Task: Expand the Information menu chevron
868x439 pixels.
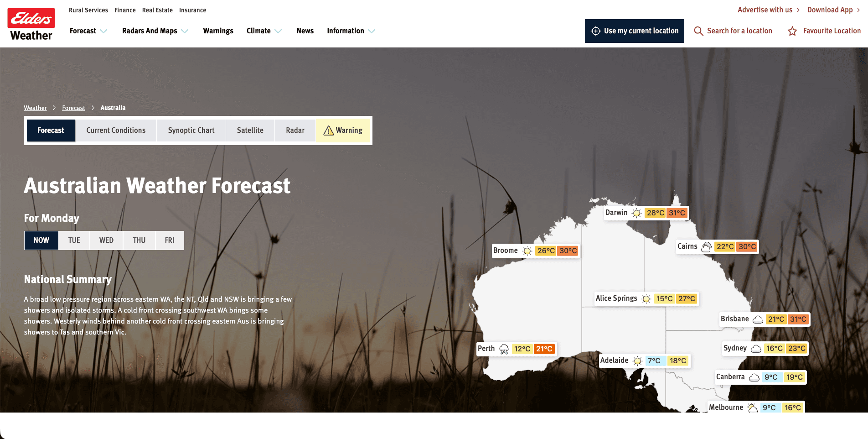Action: (x=372, y=31)
